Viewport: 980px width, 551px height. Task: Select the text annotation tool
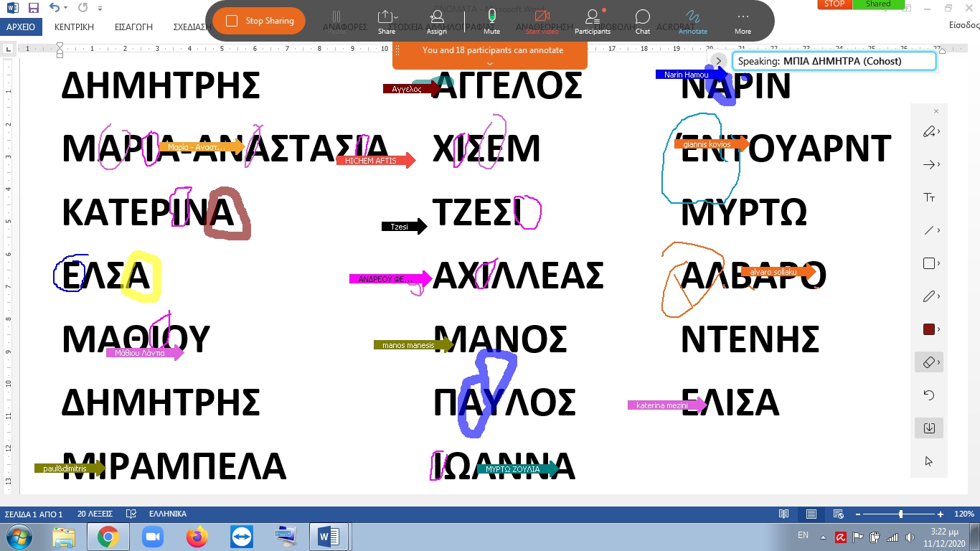(928, 197)
